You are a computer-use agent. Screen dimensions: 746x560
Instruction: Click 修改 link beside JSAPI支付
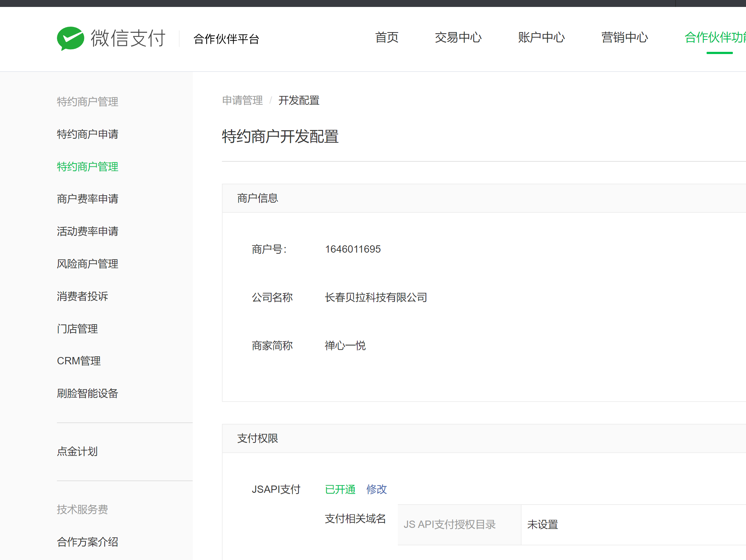(376, 489)
